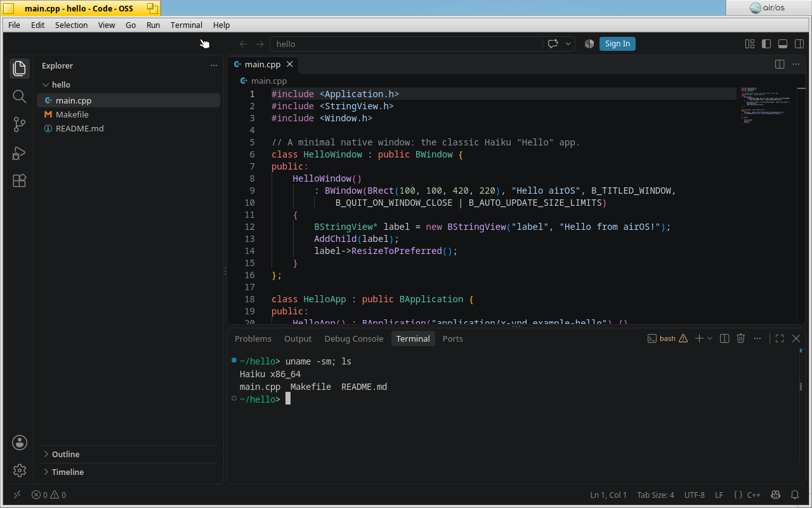
Task: Maximize the terminal panel size
Action: tap(780, 338)
